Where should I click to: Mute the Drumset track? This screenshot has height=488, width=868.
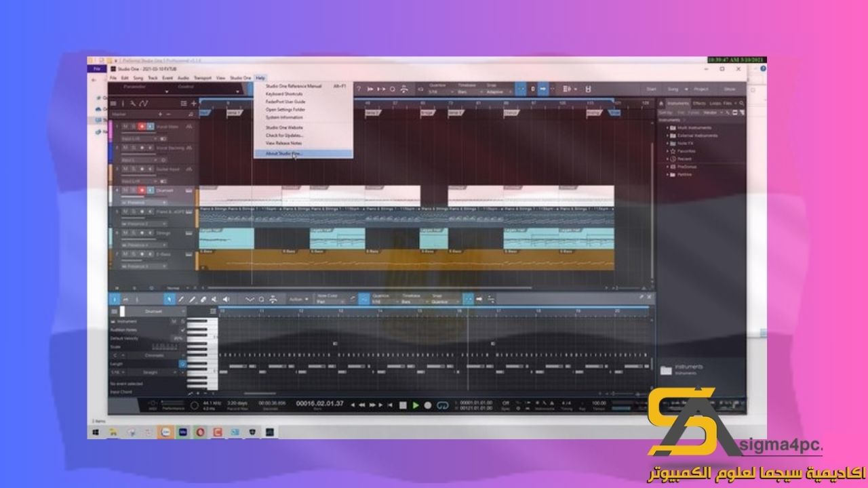tap(125, 190)
